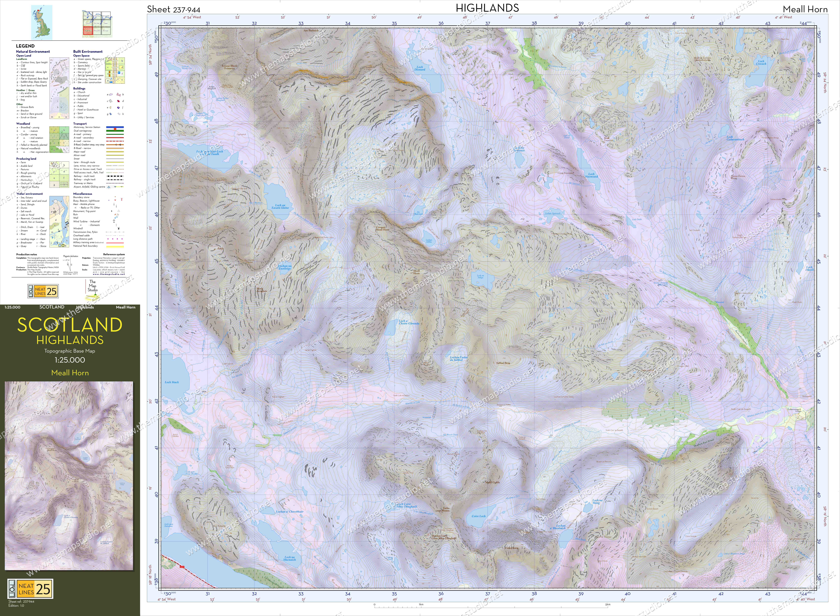Image resolution: width=840 pixels, height=616 pixels.
Task: Click the 'Lochan na Faoileige' label
Action: tap(285, 267)
